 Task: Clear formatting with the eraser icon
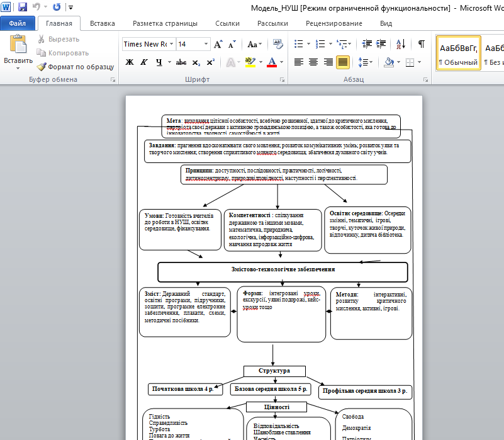point(277,44)
